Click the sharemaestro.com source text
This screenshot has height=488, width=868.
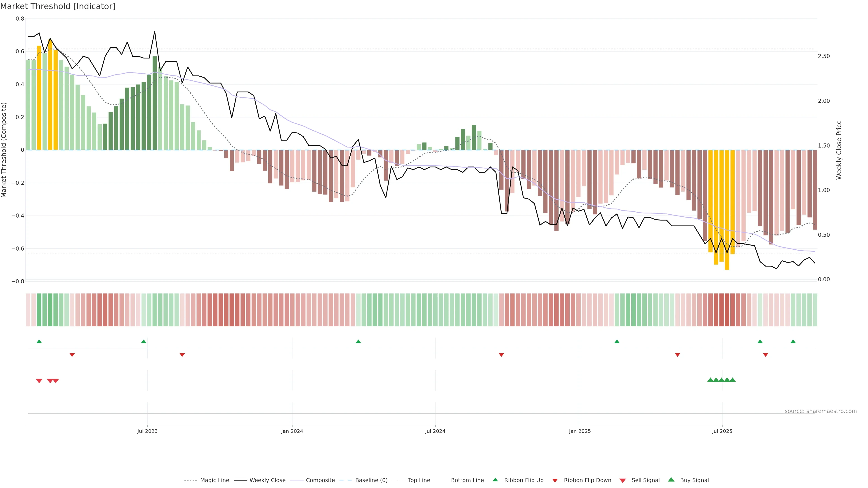coord(821,411)
